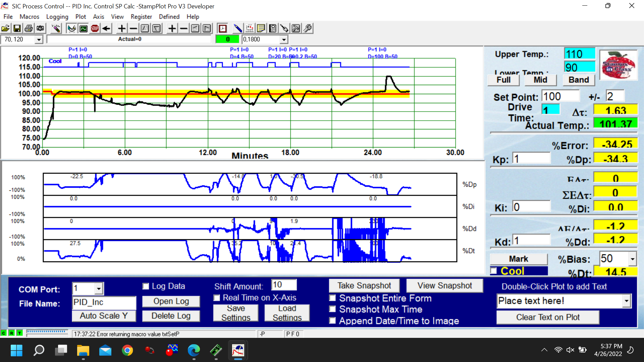Open the COM Port dropdown
This screenshot has width=644, height=362.
coord(99,289)
